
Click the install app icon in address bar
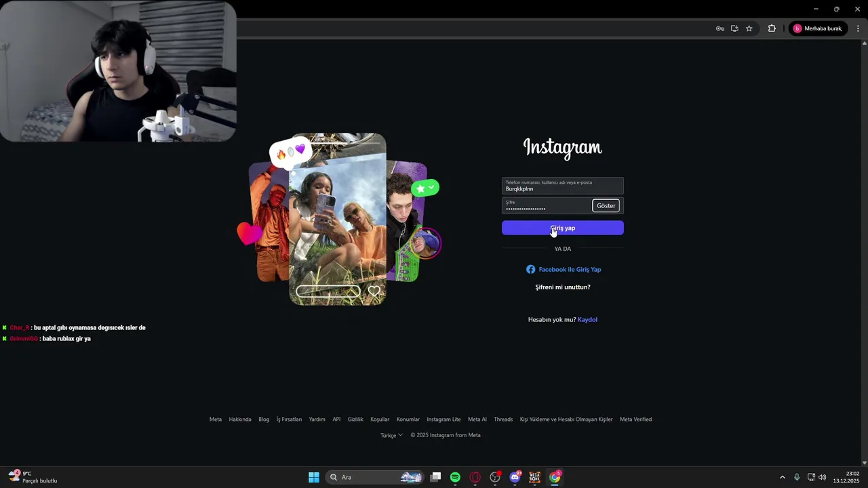[734, 28]
